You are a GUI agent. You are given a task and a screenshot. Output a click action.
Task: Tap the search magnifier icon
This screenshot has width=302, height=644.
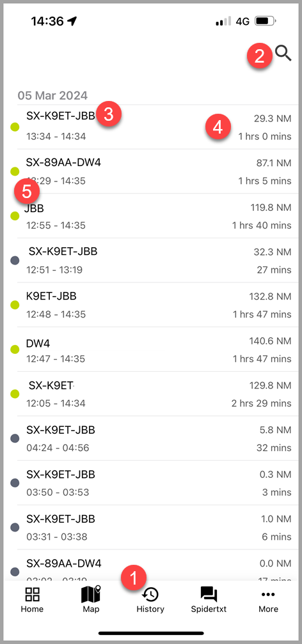point(283,54)
